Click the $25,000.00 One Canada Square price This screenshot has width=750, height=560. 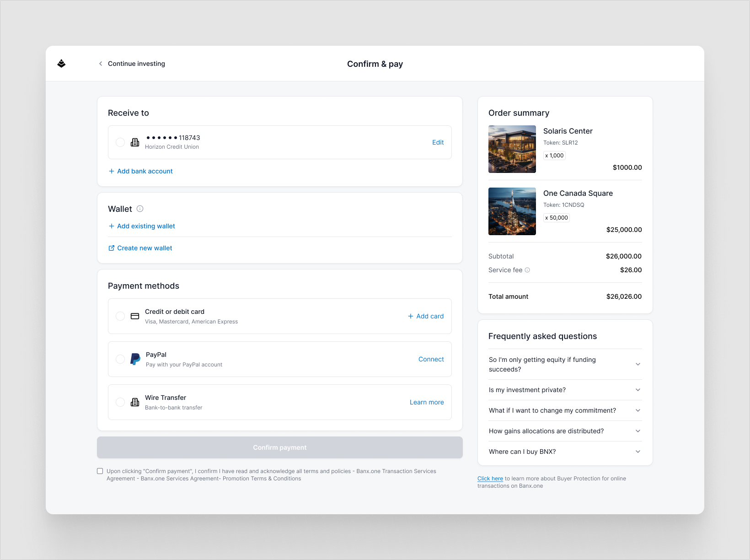pos(624,230)
